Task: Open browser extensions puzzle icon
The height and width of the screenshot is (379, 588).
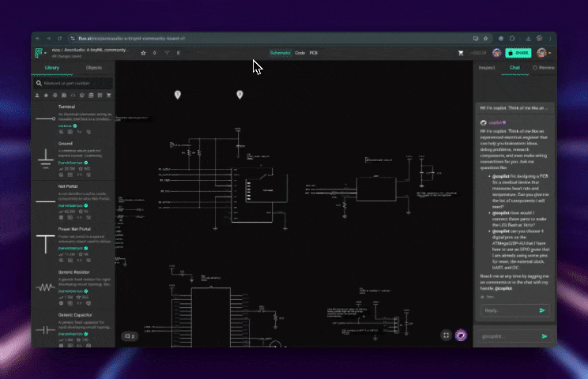Action: (x=512, y=39)
